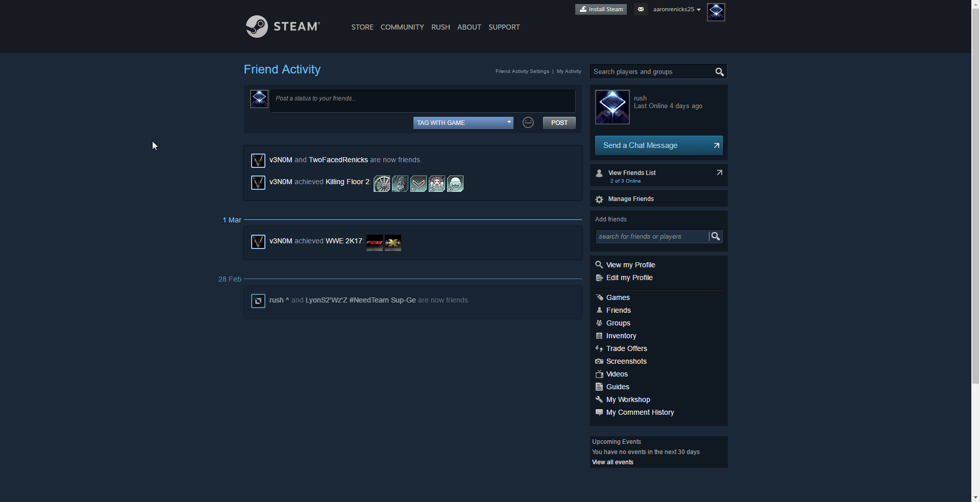The height and width of the screenshot is (502, 980).
Task: Click View all events link
Action: click(x=612, y=462)
